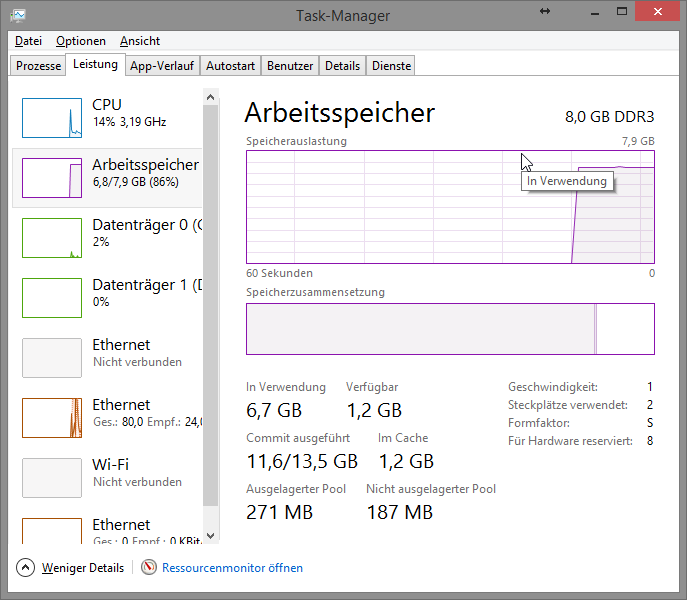Image resolution: width=687 pixels, height=600 pixels.
Task: Open the Ressourcenmonitor öffnen link
Action: [232, 568]
